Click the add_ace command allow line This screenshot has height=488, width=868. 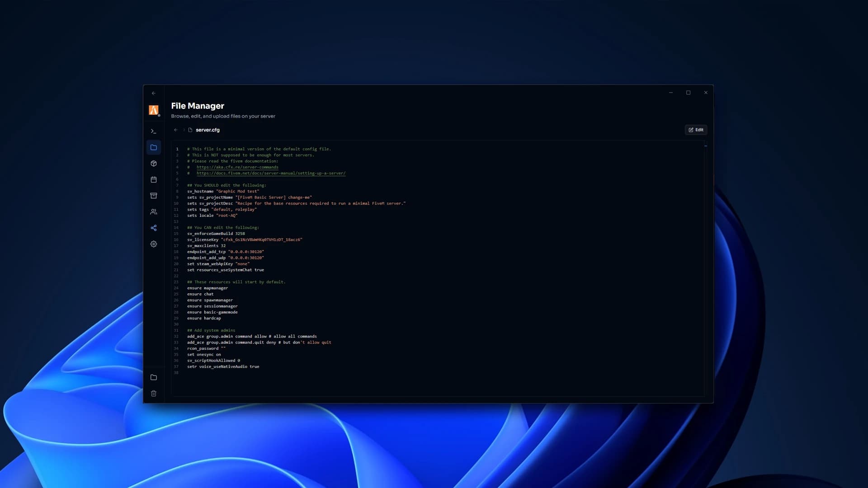[x=252, y=337]
